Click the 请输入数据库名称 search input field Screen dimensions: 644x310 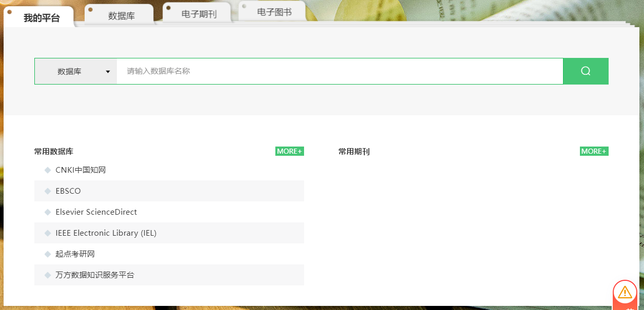tap(338, 71)
